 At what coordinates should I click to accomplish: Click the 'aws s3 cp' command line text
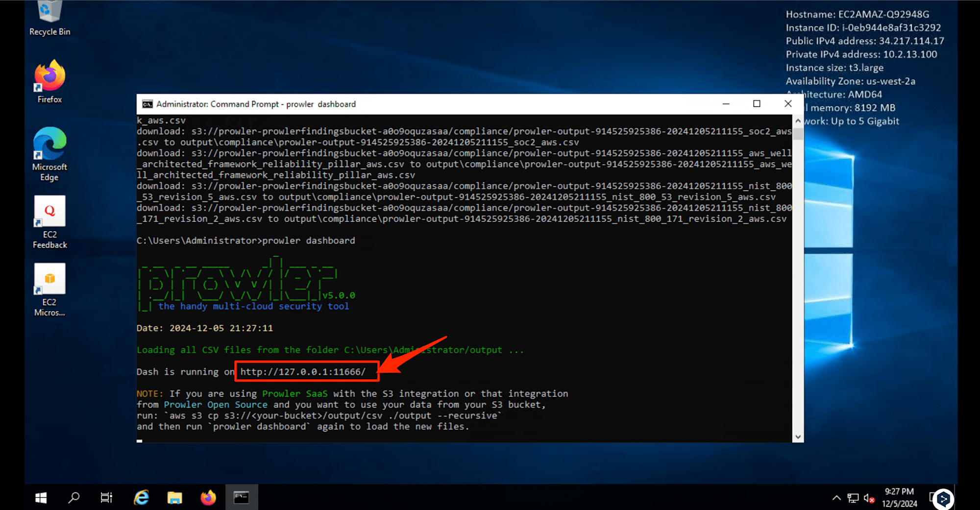(336, 415)
